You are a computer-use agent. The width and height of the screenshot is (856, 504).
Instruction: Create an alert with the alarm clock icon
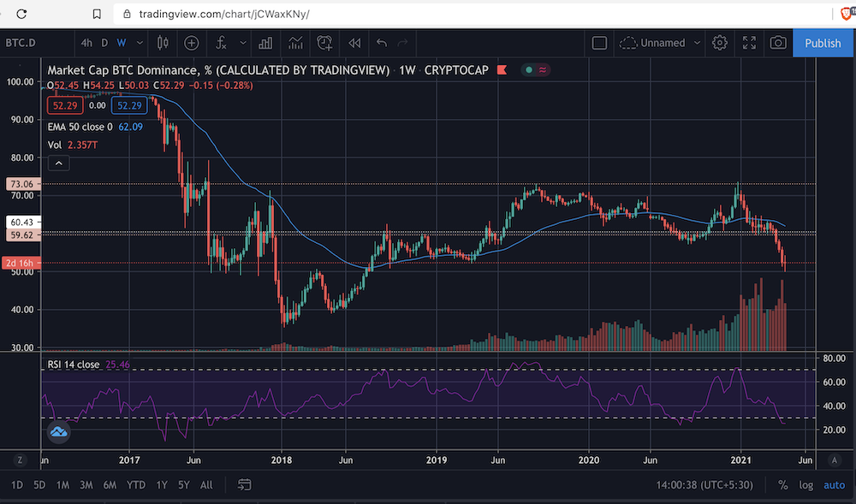click(324, 43)
